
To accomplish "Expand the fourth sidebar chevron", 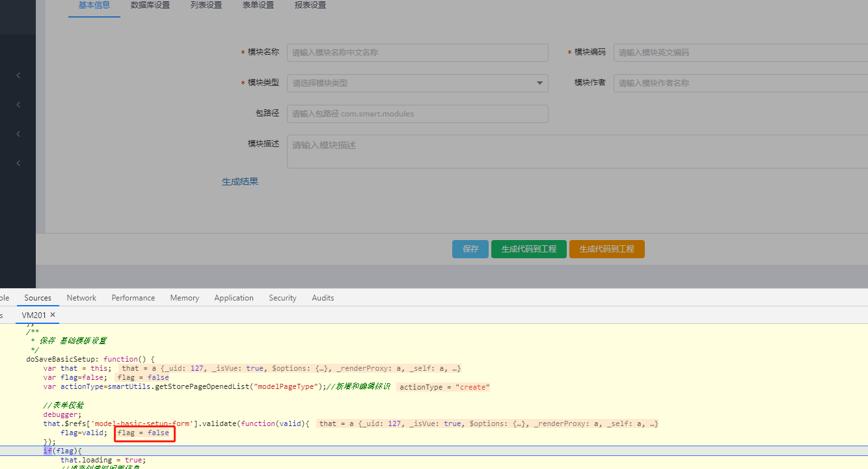I will click(x=18, y=163).
